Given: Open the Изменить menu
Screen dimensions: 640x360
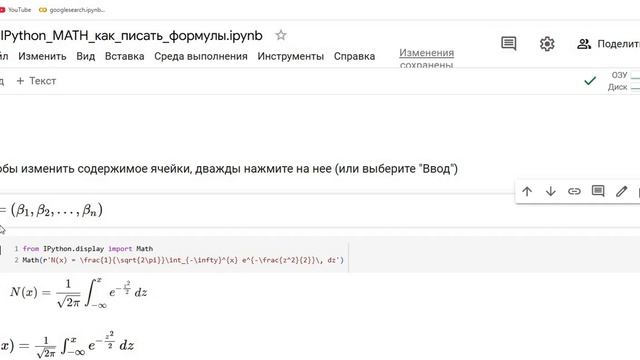Looking at the screenshot, I should [x=42, y=56].
